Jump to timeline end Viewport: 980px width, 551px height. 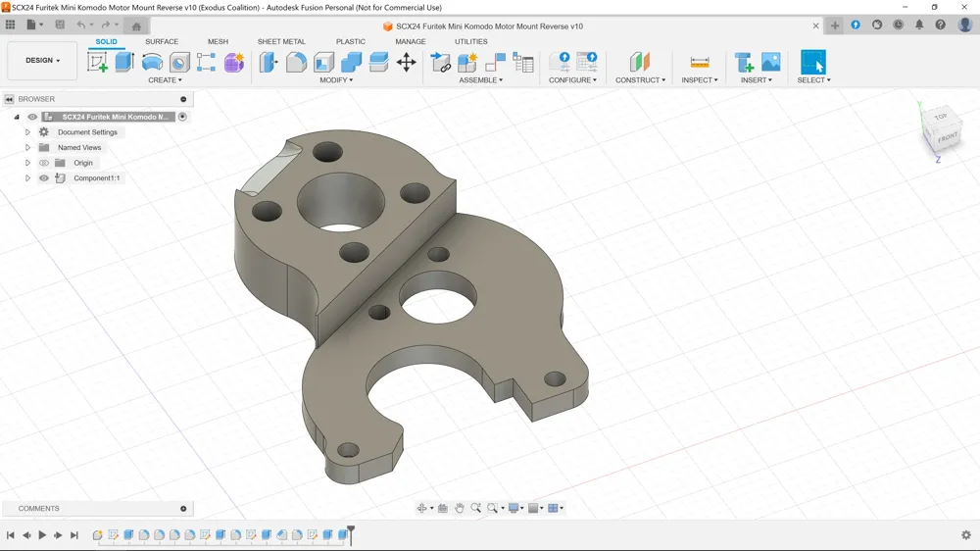pos(74,534)
